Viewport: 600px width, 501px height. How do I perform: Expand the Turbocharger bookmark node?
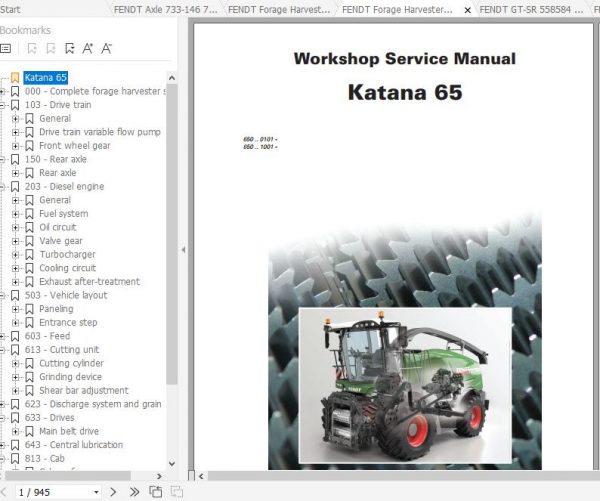coord(15,255)
